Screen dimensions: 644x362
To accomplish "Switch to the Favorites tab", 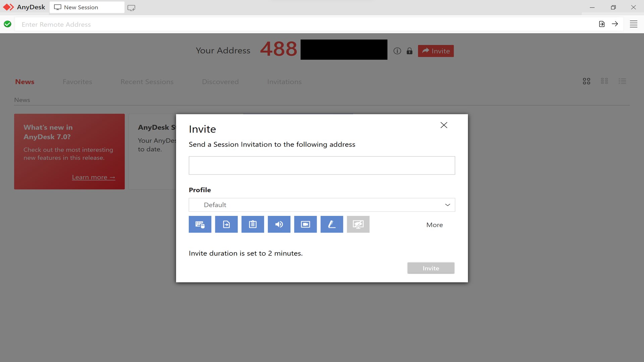I will [77, 82].
